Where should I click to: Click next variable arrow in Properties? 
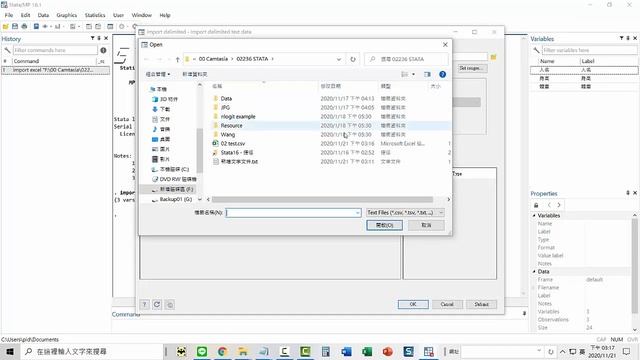click(559, 205)
